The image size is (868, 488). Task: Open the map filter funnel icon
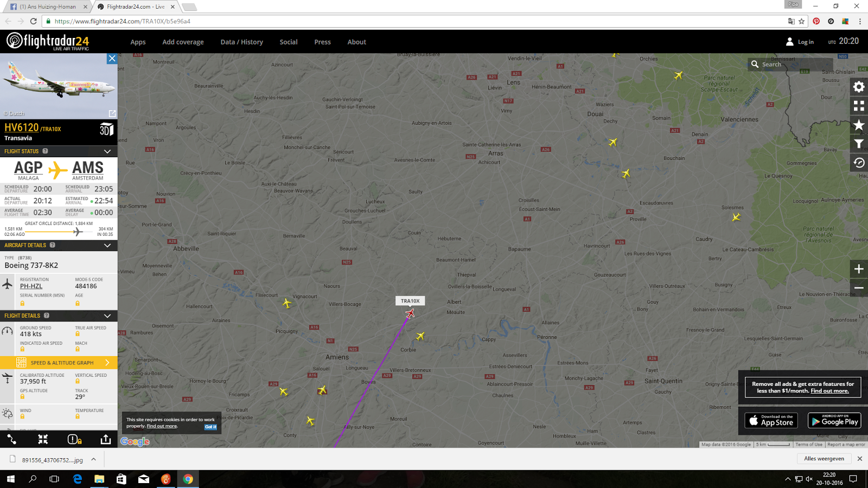tap(859, 144)
